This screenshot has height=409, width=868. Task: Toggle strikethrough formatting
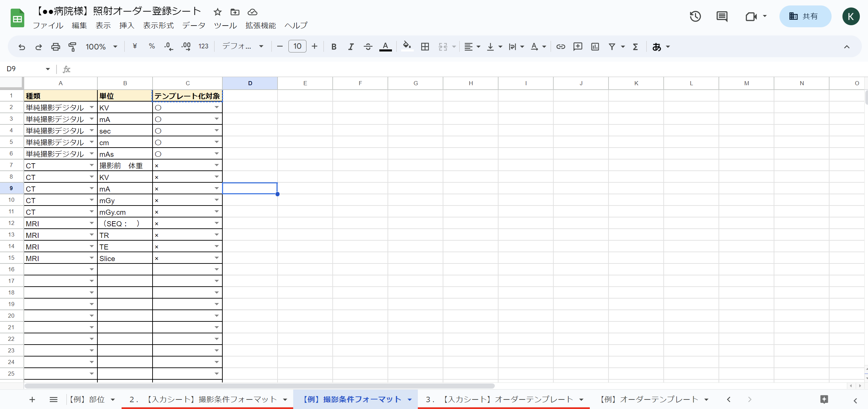368,47
